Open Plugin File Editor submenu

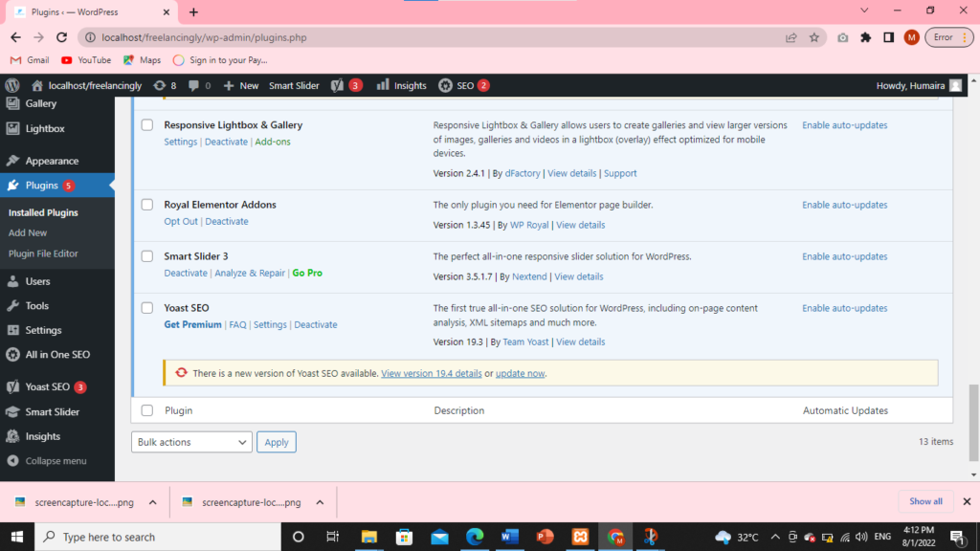click(x=43, y=253)
